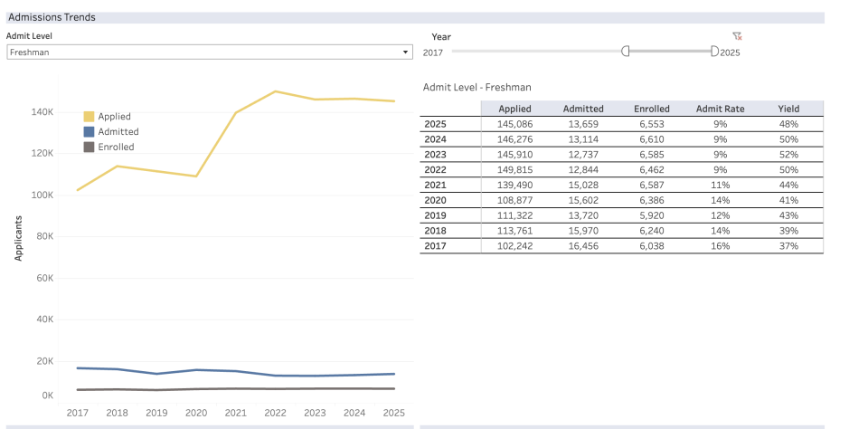868x429 pixels.
Task: Select the 2025 row header in table
Action: pyautogui.click(x=436, y=122)
